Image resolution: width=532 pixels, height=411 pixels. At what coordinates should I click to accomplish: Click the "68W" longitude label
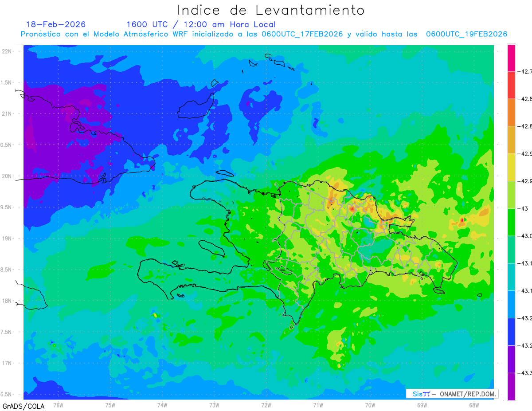474,405
